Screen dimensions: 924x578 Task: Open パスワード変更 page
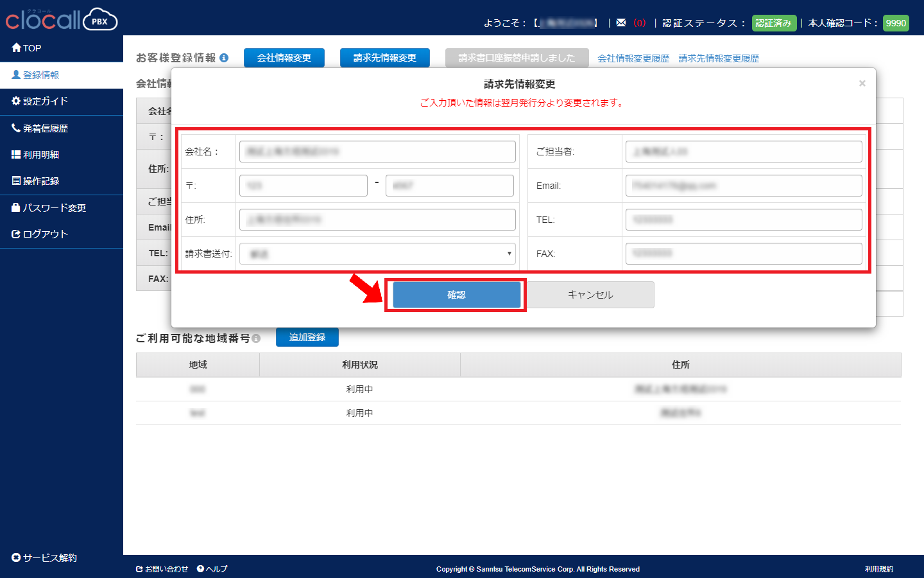click(x=49, y=208)
